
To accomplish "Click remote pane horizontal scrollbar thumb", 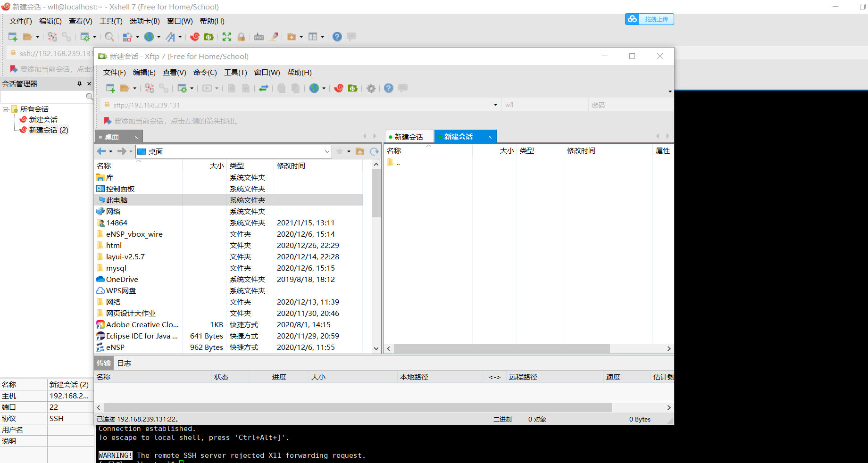I will coord(502,348).
